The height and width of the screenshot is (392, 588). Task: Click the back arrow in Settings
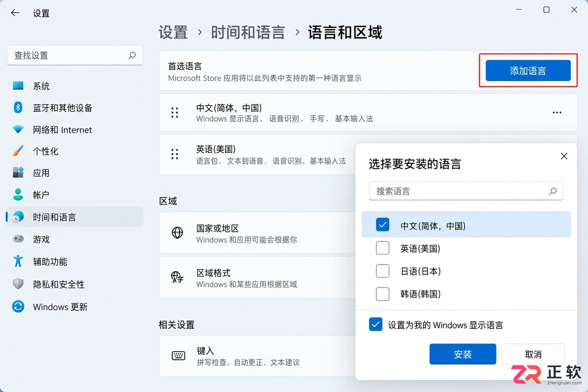[15, 13]
